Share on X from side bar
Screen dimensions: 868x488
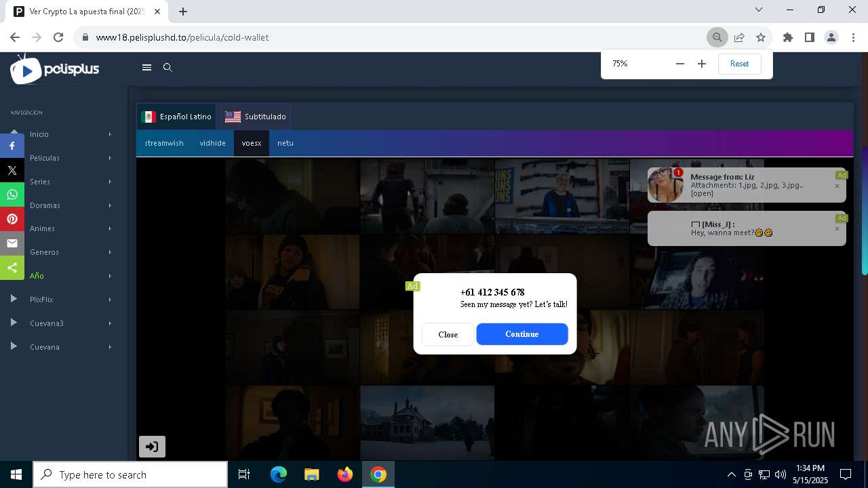(12, 170)
